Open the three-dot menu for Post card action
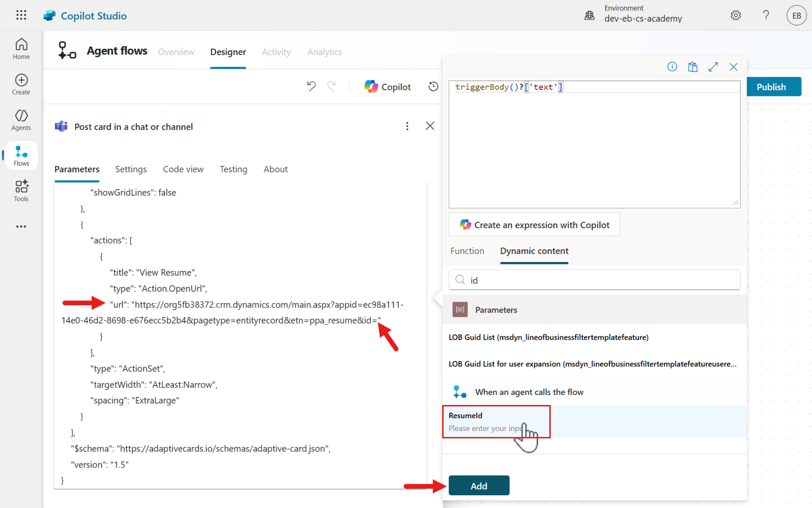 pos(407,126)
